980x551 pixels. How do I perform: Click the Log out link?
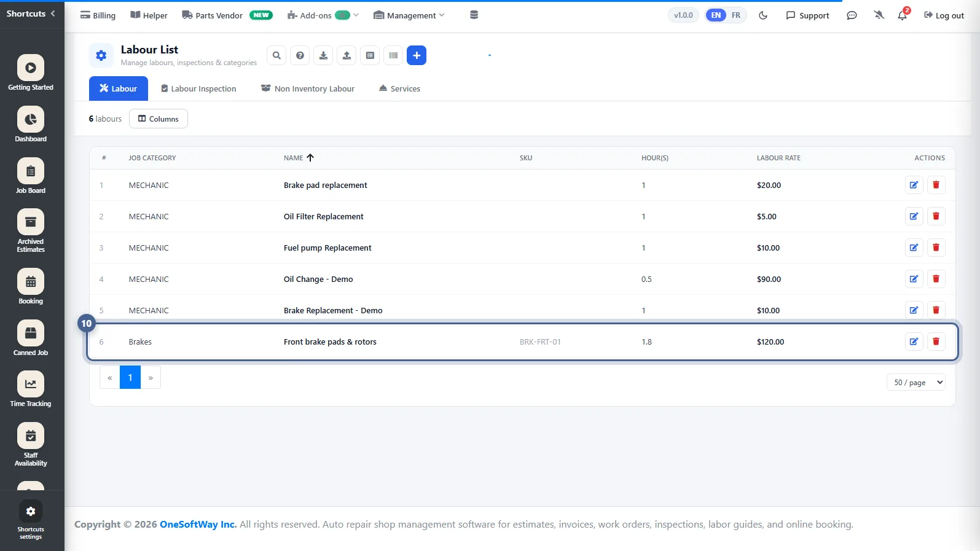pos(944,15)
